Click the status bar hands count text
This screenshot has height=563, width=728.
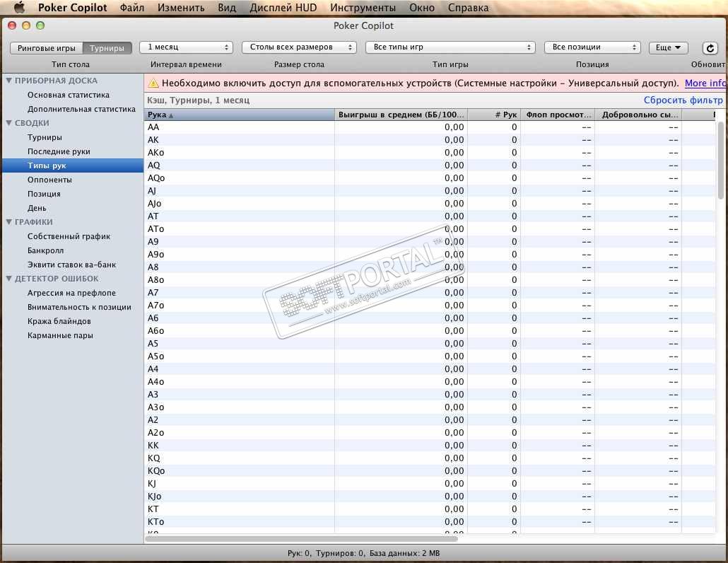point(299,553)
